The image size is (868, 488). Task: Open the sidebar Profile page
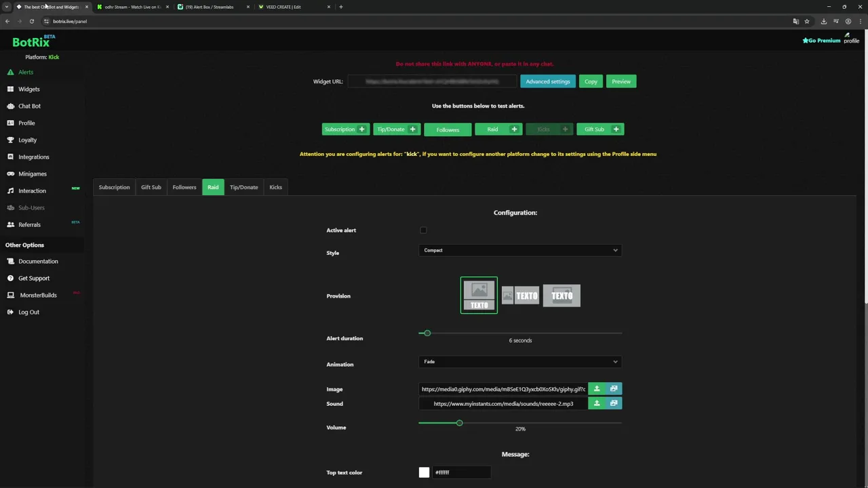pos(26,123)
